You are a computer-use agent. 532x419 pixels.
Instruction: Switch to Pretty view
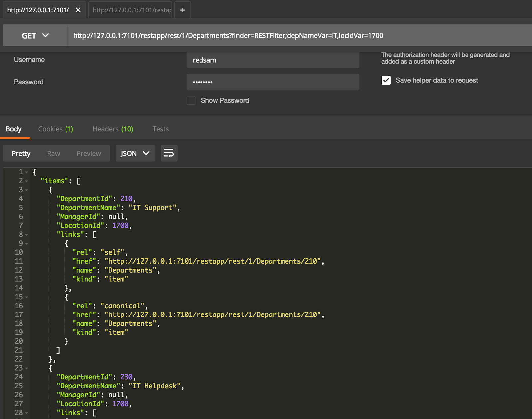tap(21, 153)
